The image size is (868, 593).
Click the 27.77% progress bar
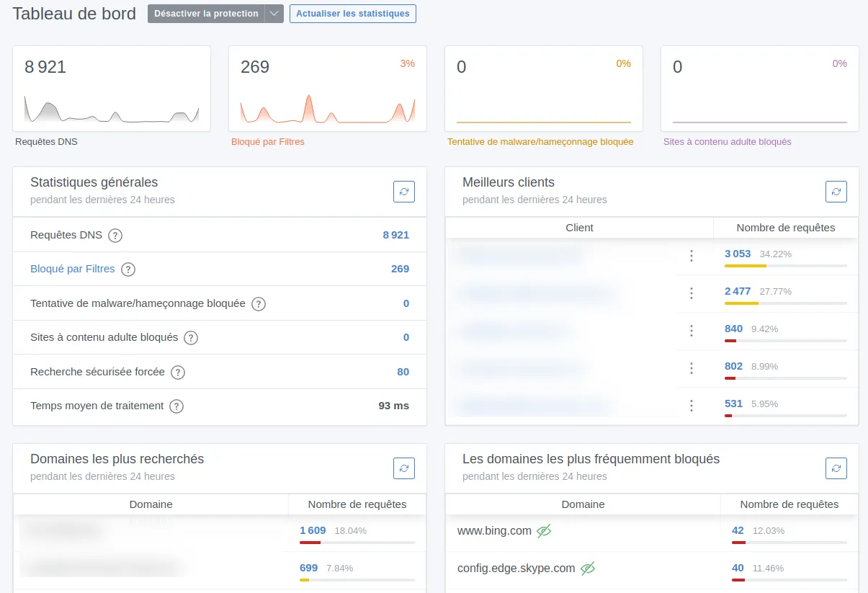pyautogui.click(x=786, y=303)
